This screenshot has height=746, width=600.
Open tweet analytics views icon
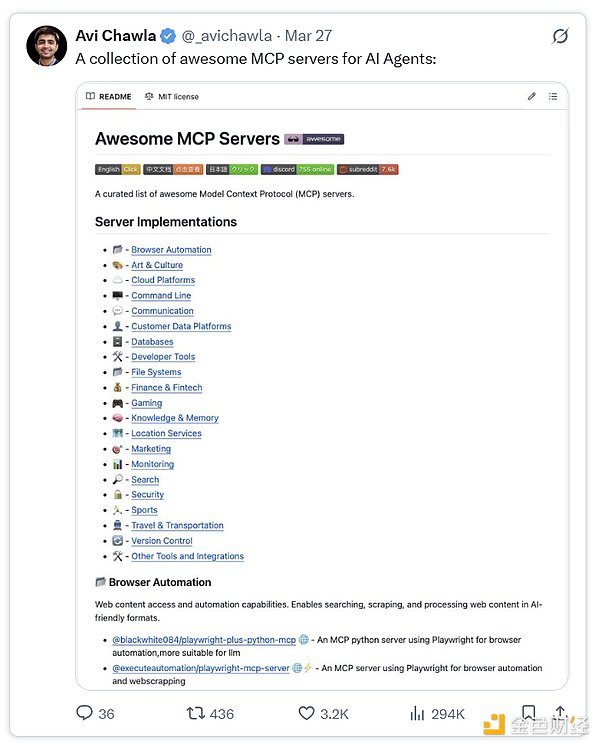[418, 713]
